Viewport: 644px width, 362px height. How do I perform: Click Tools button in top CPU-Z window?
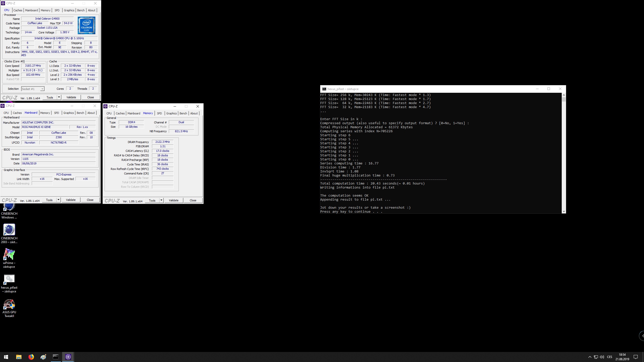coord(50,97)
